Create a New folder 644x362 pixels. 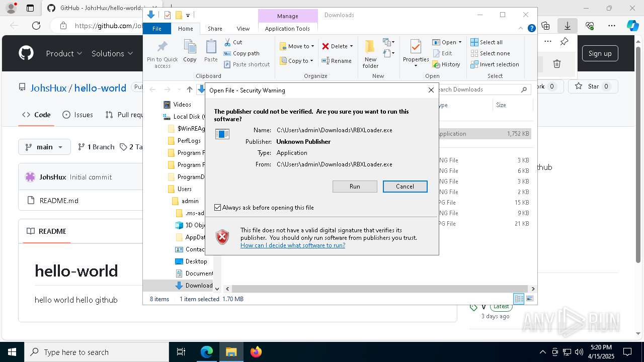pos(370,54)
